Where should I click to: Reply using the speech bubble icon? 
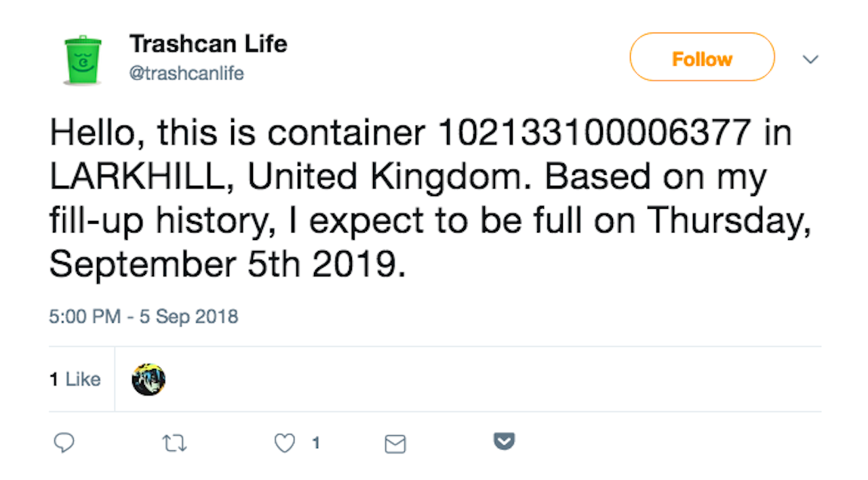64,443
